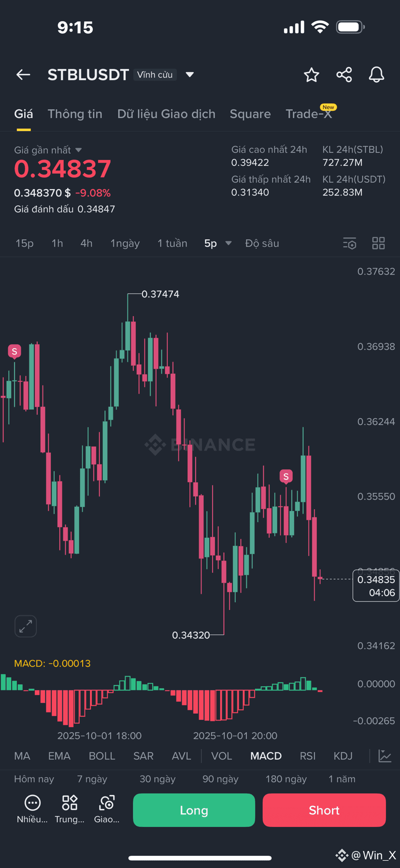Add STBLUSDT to favorites with the star
The image size is (400, 868).
[312, 74]
